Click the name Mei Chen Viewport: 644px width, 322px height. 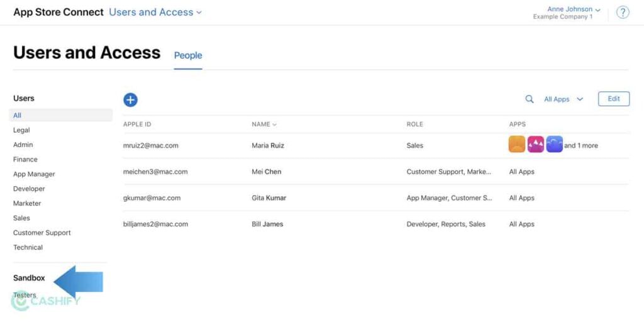pyautogui.click(x=267, y=172)
